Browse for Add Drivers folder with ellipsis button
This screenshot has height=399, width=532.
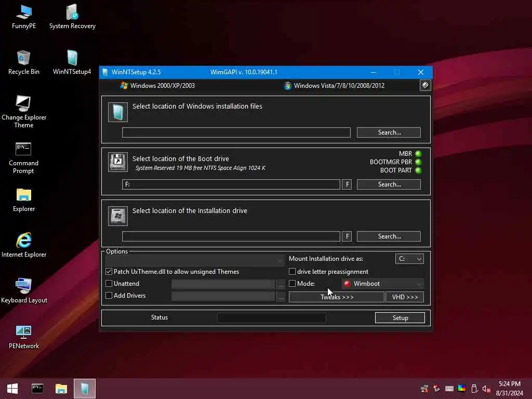(281, 297)
